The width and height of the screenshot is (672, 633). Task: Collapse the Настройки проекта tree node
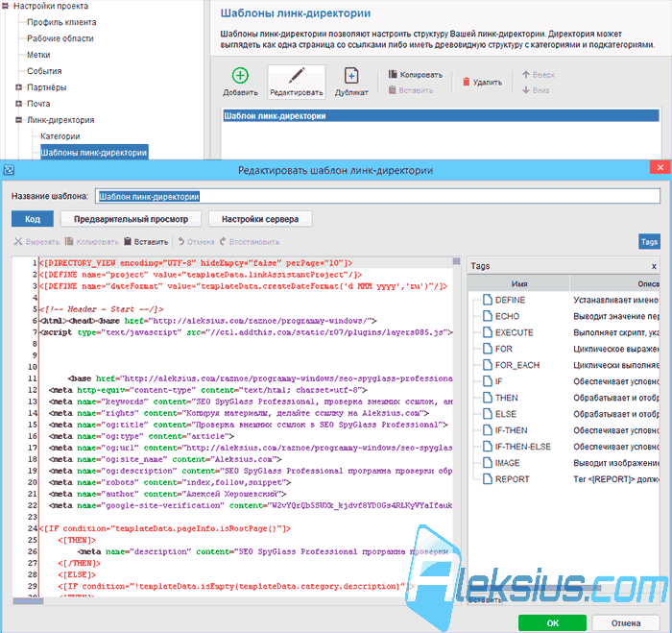tap(5, 6)
